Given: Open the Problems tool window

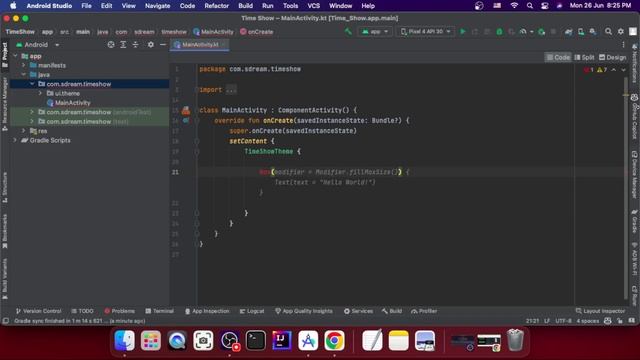Looking at the screenshot, I should (119, 311).
